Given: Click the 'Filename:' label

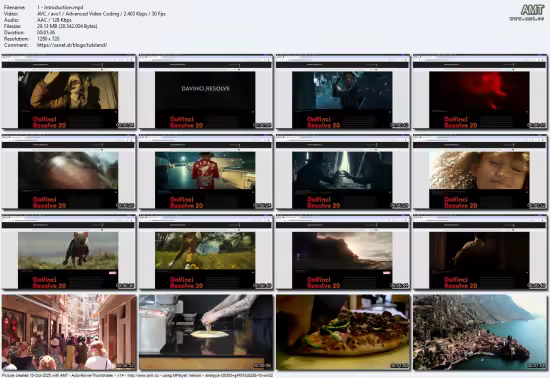Looking at the screenshot, I should [14, 7].
